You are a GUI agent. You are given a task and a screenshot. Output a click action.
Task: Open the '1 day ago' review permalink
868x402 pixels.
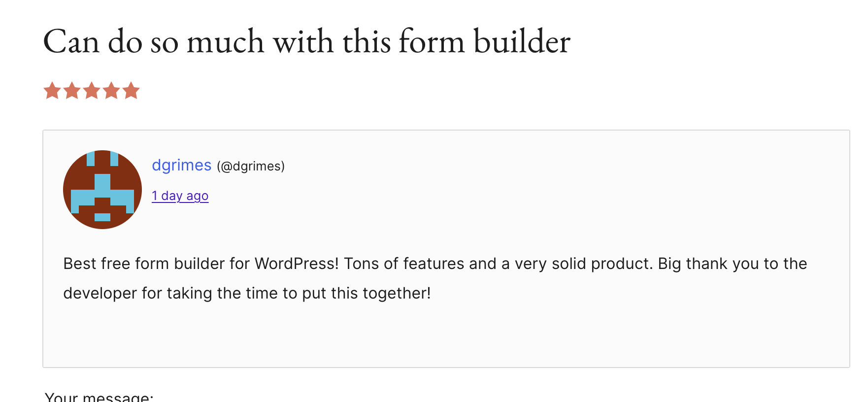180,196
